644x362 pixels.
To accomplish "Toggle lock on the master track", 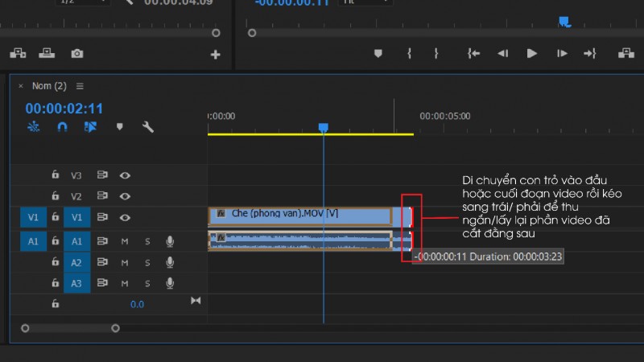I will (56, 304).
